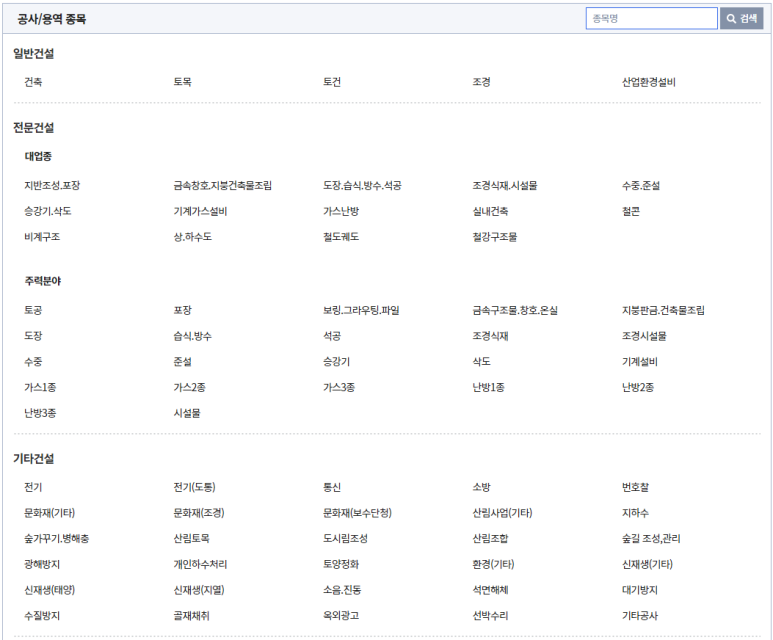Screen dimensions: 773x640
Task: Select 기타공사
Action: coord(639,616)
